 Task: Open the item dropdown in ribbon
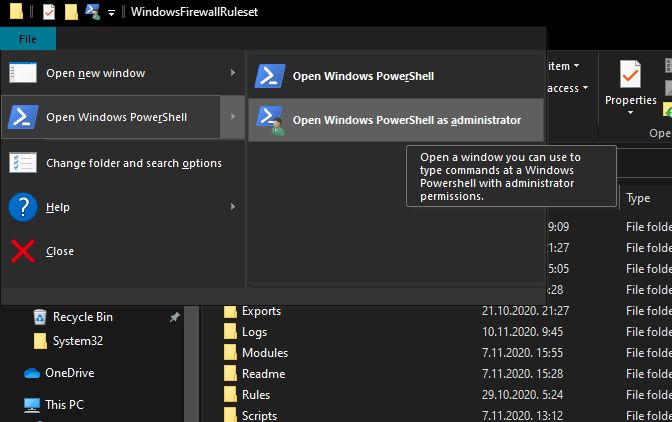pyautogui.click(x=564, y=66)
